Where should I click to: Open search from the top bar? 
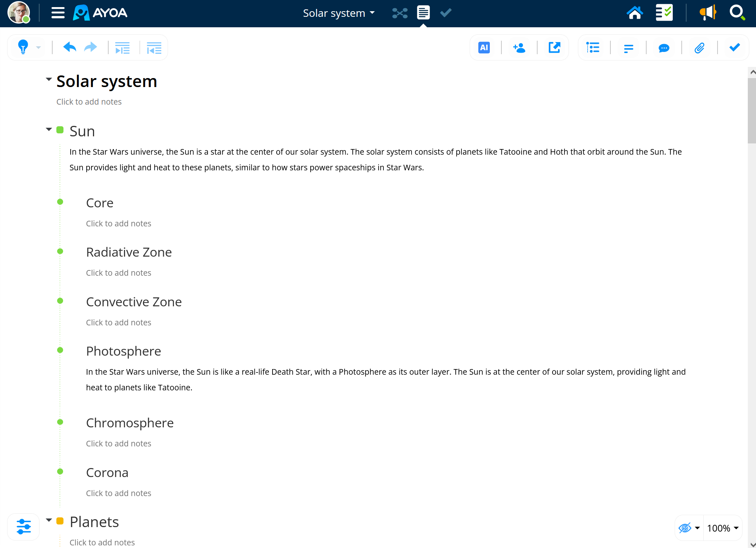pyautogui.click(x=737, y=12)
